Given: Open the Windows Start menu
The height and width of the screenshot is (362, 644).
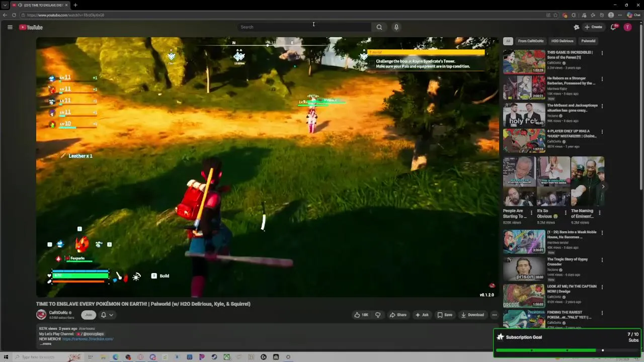Looking at the screenshot, I should [x=6, y=357].
